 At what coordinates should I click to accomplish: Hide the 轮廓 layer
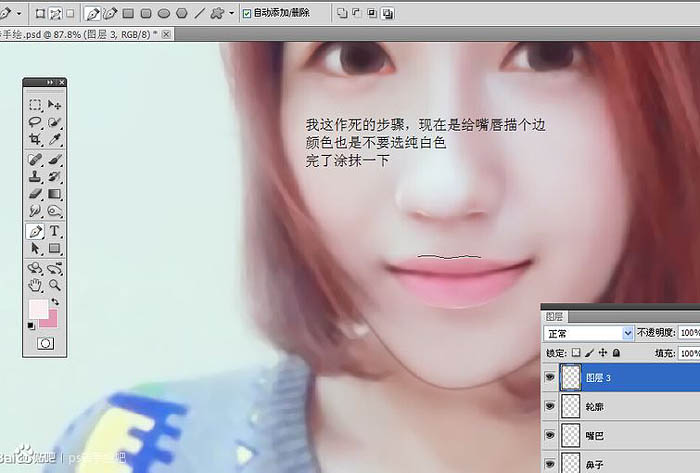pyautogui.click(x=550, y=406)
